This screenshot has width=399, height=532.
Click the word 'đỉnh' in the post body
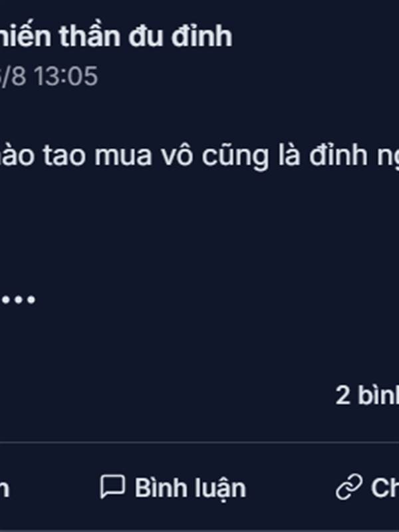338,155
